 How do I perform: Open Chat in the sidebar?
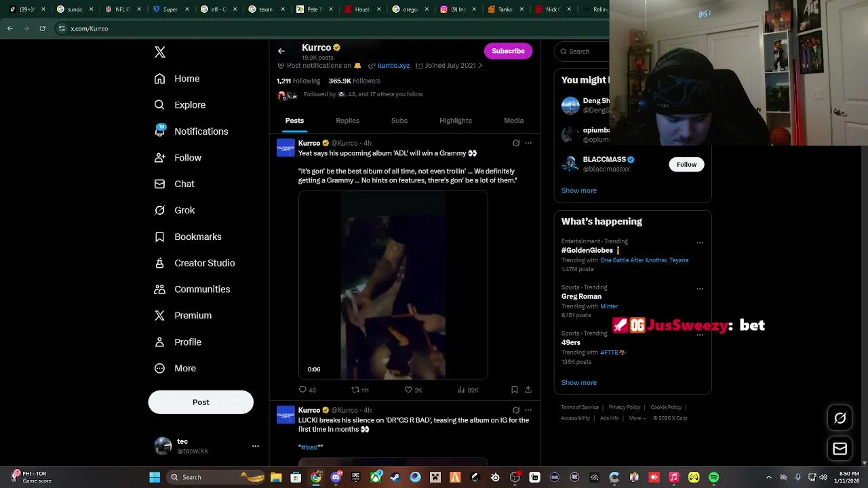[174, 184]
